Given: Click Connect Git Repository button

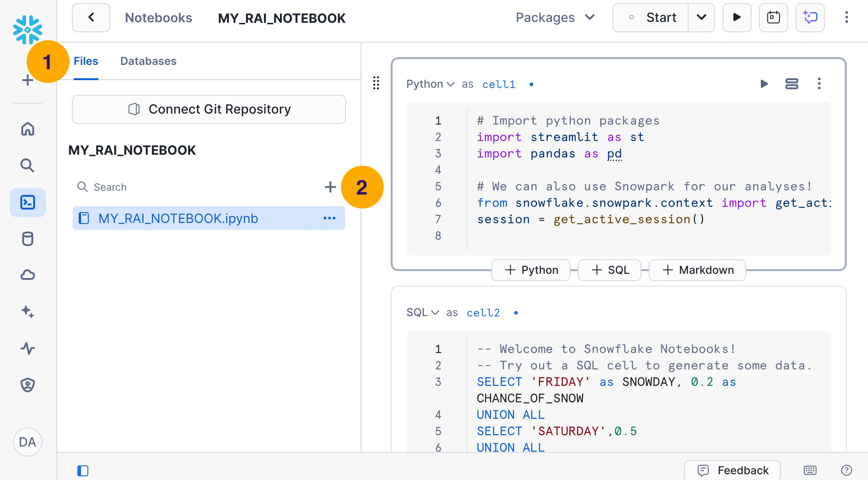Looking at the screenshot, I should pos(209,109).
